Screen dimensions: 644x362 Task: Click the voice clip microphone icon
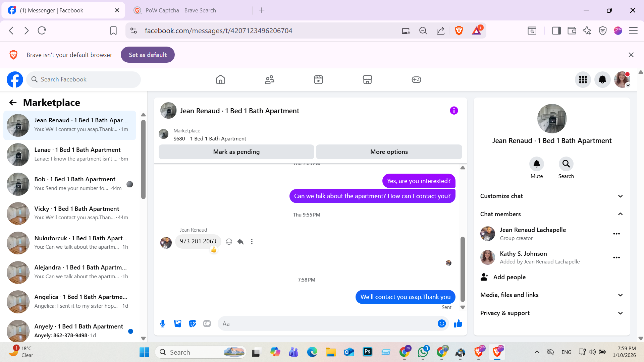click(x=163, y=323)
